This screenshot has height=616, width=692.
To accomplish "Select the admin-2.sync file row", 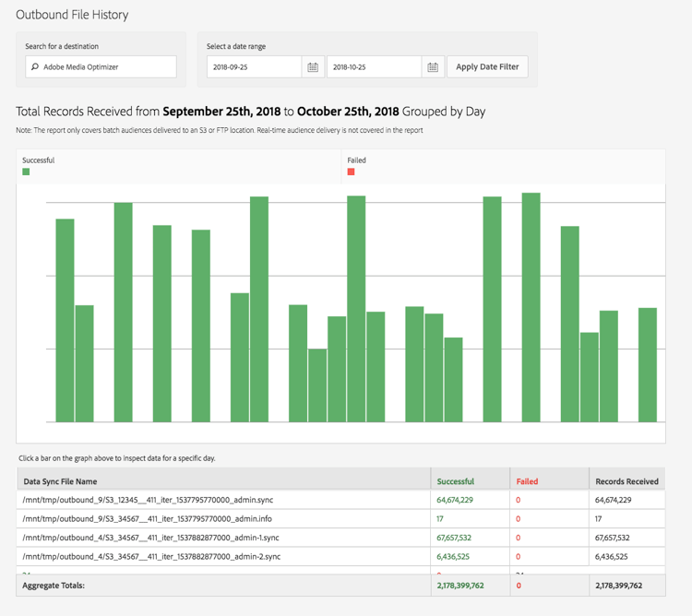I will [x=340, y=557].
